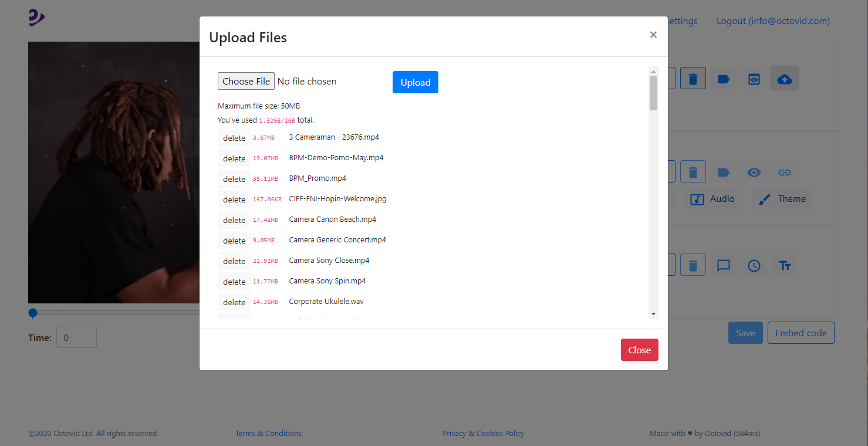868x446 pixels.
Task: Delete 3 Cameraman - 23676.mp4
Action: 234,138
